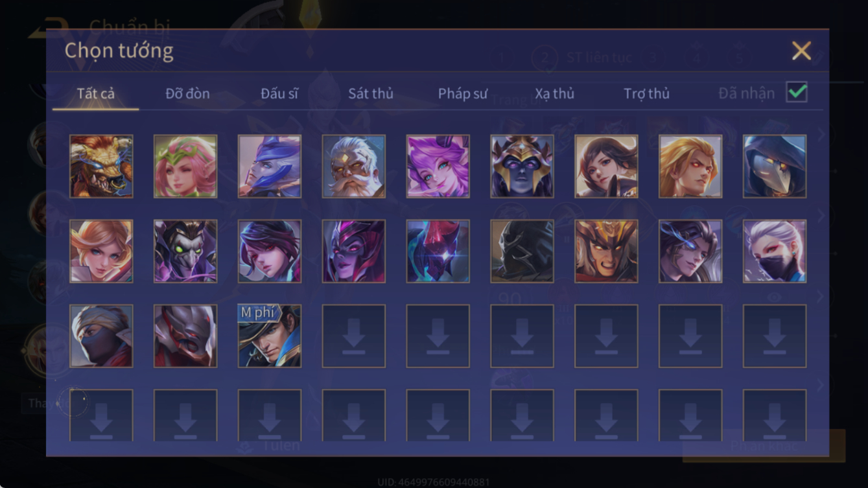Screen dimensions: 868x488
Task: Select the Đấu sĩ tab
Action: 279,93
